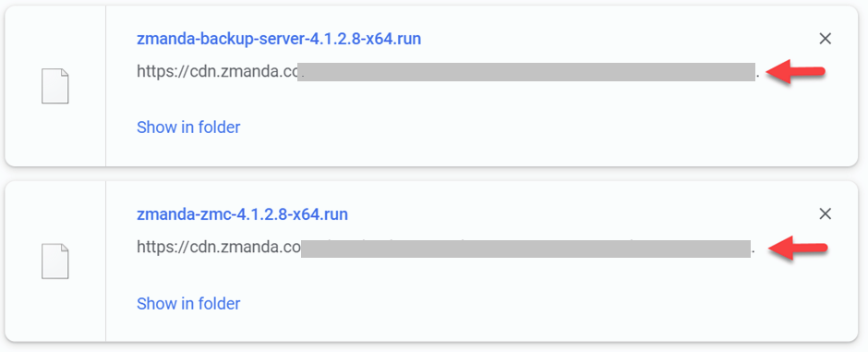This screenshot has height=352, width=868.
Task: Click the redacted gray URL portion in second card
Action: coord(526,248)
